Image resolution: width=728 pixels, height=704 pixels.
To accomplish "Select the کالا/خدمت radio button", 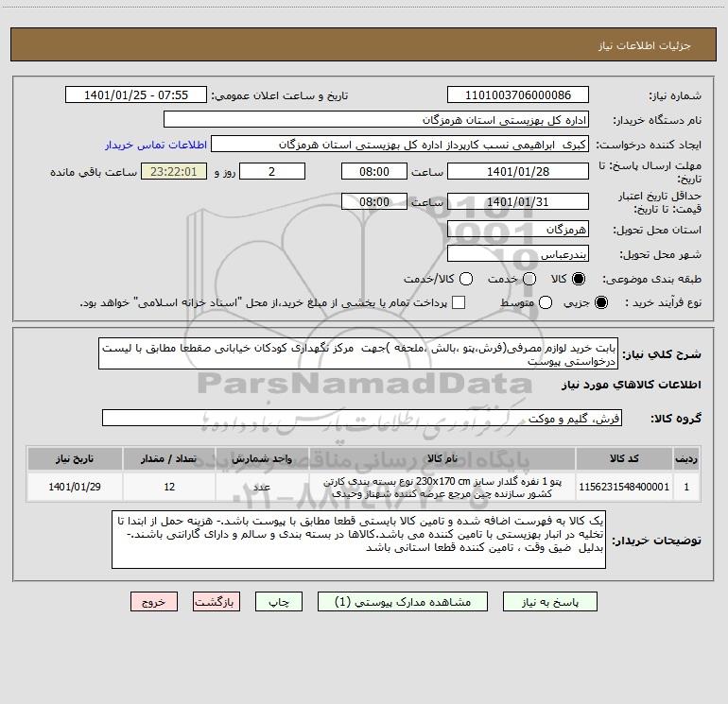I will pos(466,279).
